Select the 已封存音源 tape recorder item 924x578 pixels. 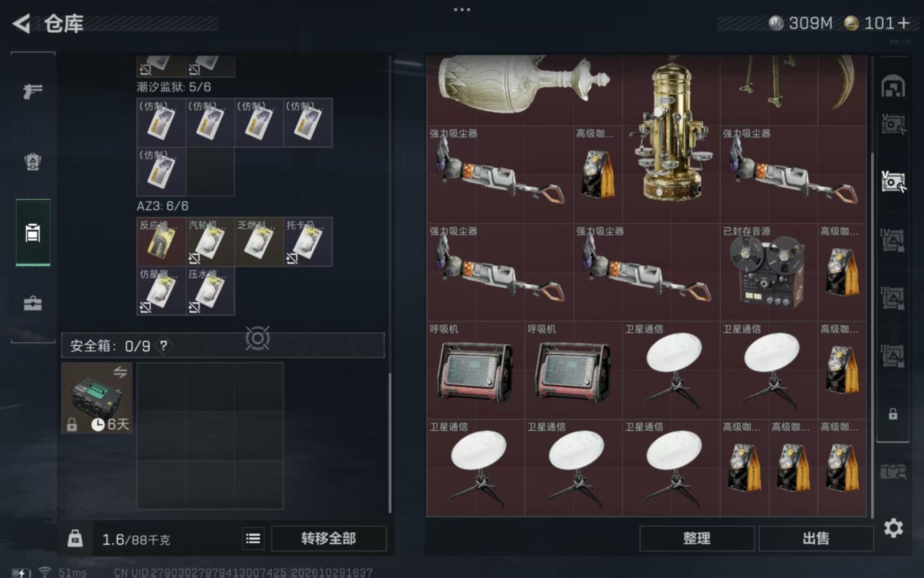pyautogui.click(x=768, y=272)
